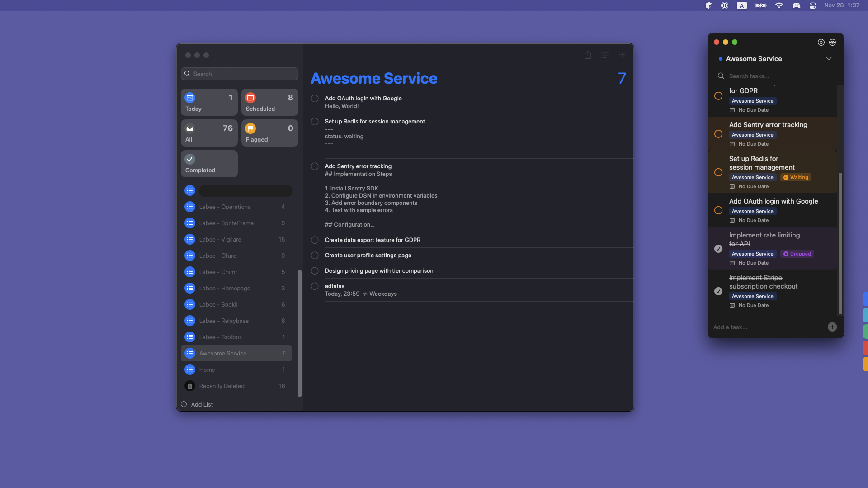This screenshot has height=488, width=868.
Task: Add a task using the circular plus icon
Action: point(832,327)
